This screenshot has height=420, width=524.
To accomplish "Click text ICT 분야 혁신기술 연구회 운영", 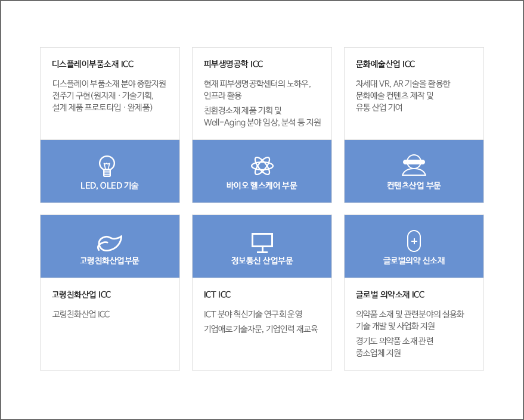I will [x=253, y=314].
